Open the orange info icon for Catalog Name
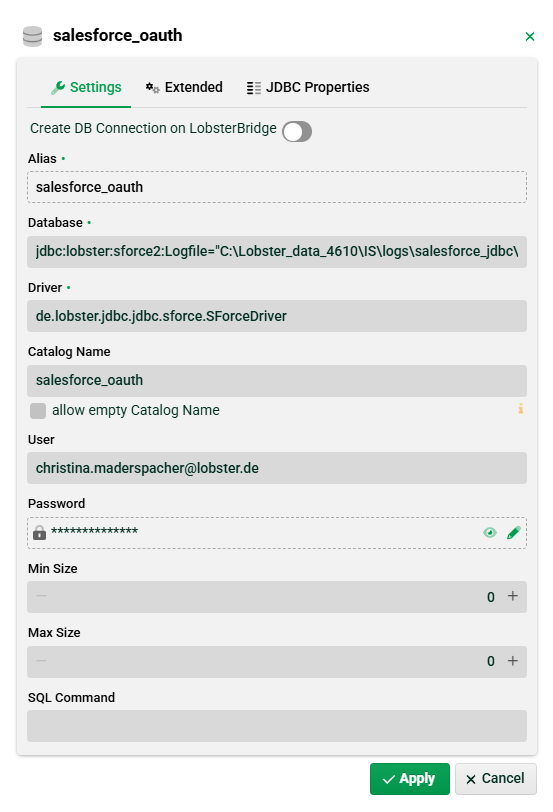 click(520, 409)
